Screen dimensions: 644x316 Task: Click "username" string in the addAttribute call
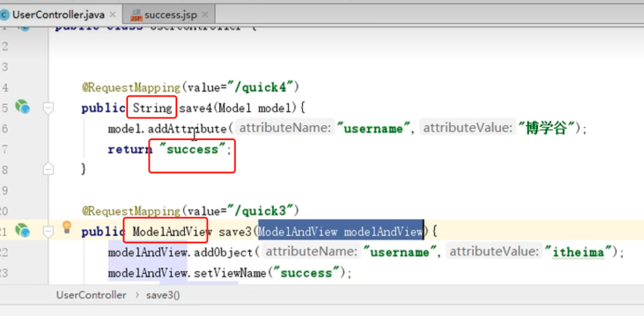pos(374,129)
